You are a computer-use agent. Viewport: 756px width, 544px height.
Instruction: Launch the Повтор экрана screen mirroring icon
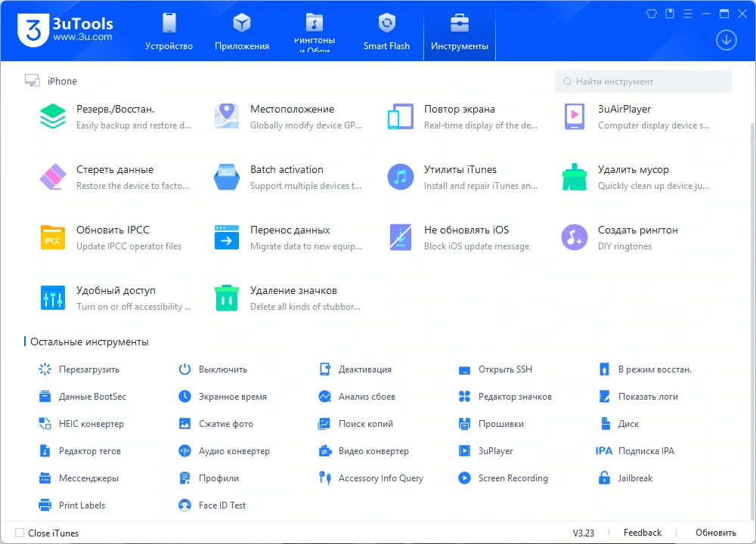(400, 116)
